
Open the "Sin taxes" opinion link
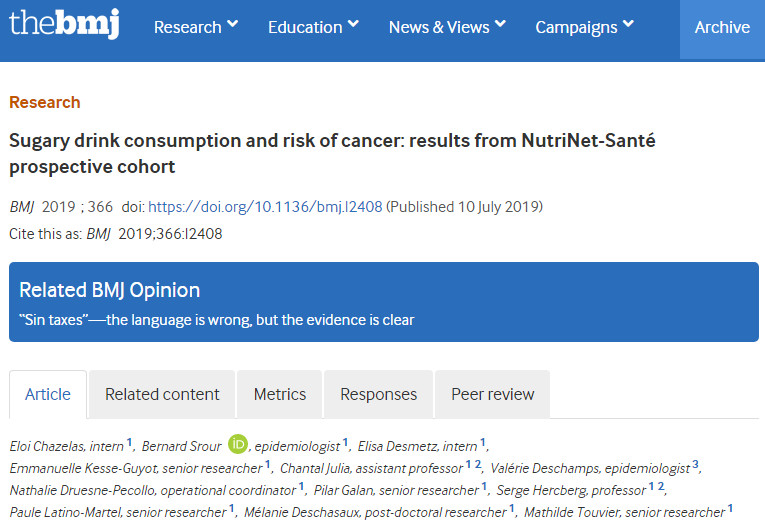(217, 320)
